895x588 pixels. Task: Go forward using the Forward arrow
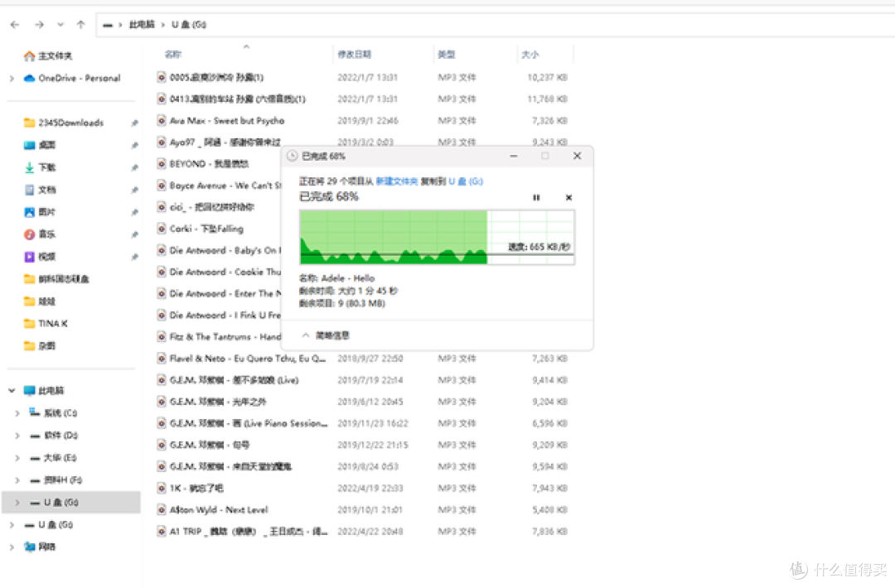(40, 25)
